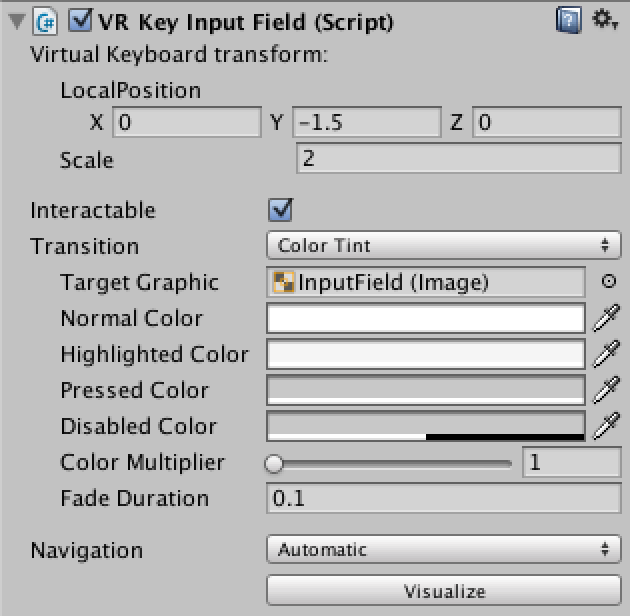Image resolution: width=630 pixels, height=616 pixels.
Task: Click the Target Graphic object picker circle
Action: click(607, 282)
